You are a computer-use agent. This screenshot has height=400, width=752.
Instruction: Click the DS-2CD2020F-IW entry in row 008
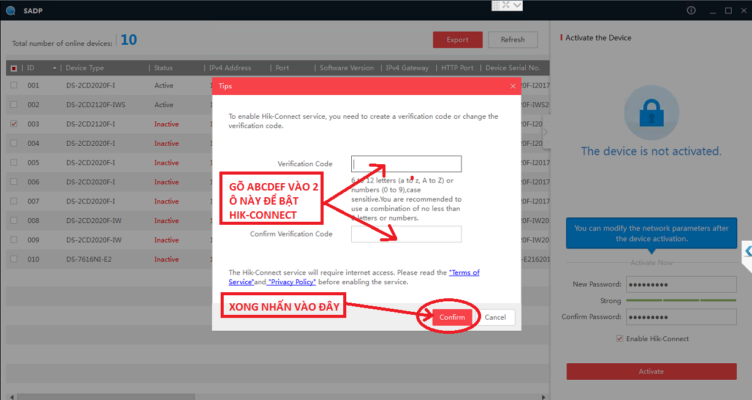(x=94, y=221)
